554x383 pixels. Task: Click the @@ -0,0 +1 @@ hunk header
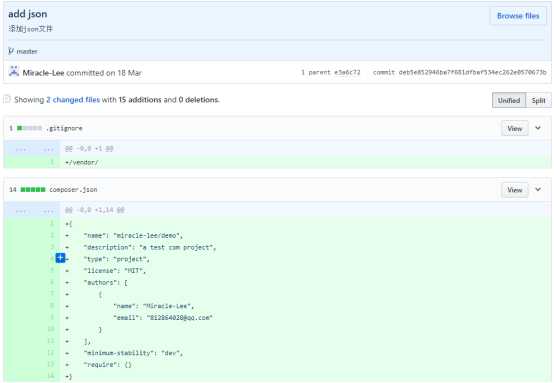pos(89,149)
